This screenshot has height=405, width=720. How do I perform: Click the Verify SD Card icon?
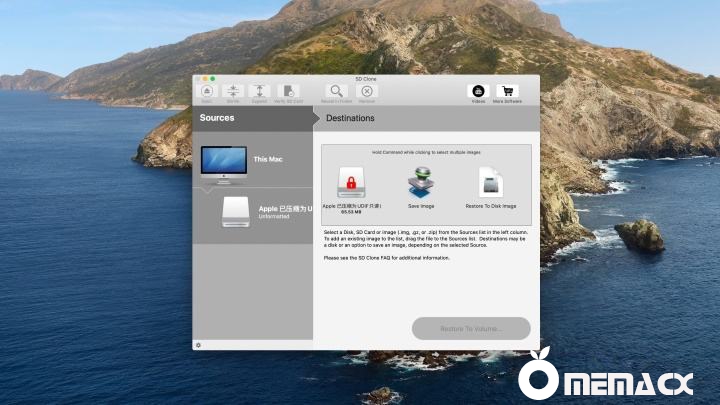288,91
